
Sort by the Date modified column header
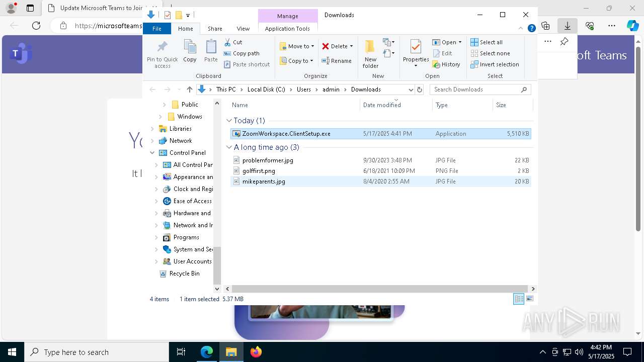click(x=396, y=105)
